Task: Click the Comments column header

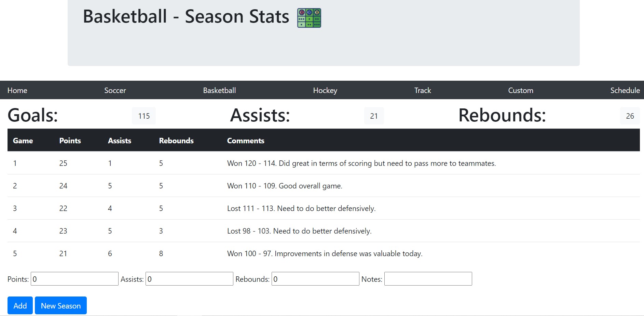Action: tap(246, 140)
